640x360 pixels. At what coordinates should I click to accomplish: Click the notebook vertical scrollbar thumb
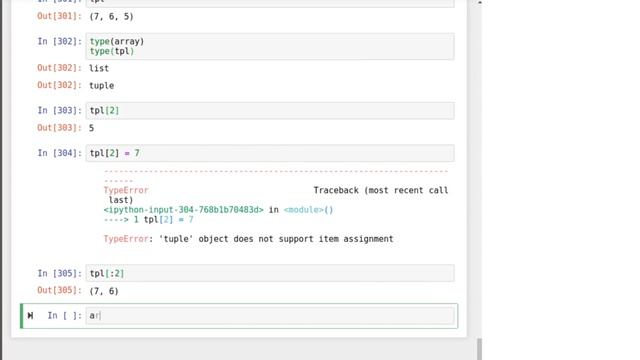(479, 349)
